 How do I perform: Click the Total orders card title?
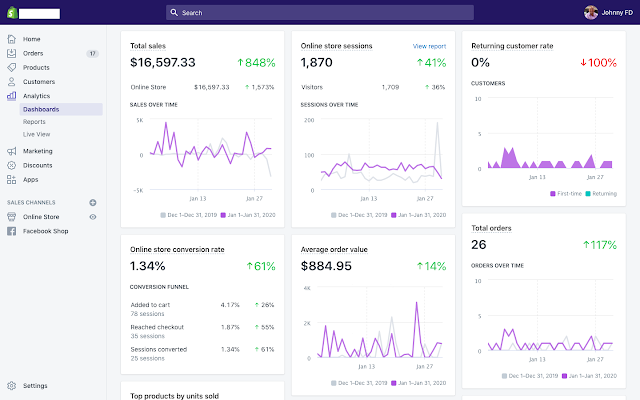point(491,228)
